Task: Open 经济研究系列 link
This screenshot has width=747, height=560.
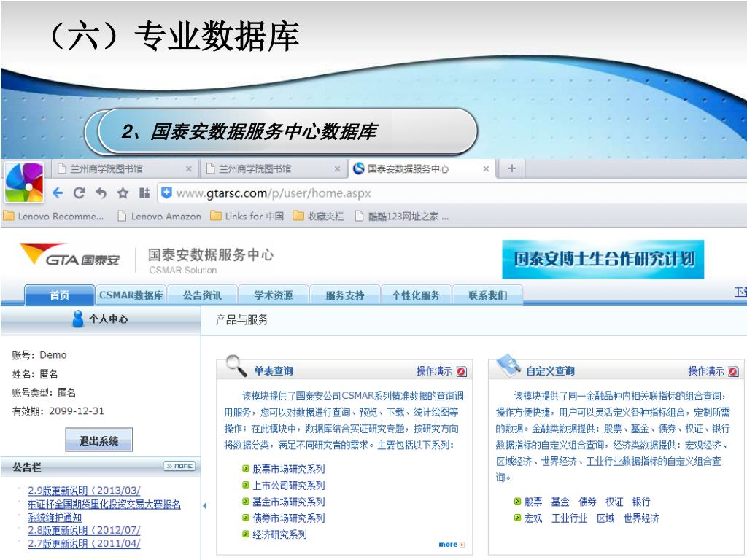Action: [279, 534]
